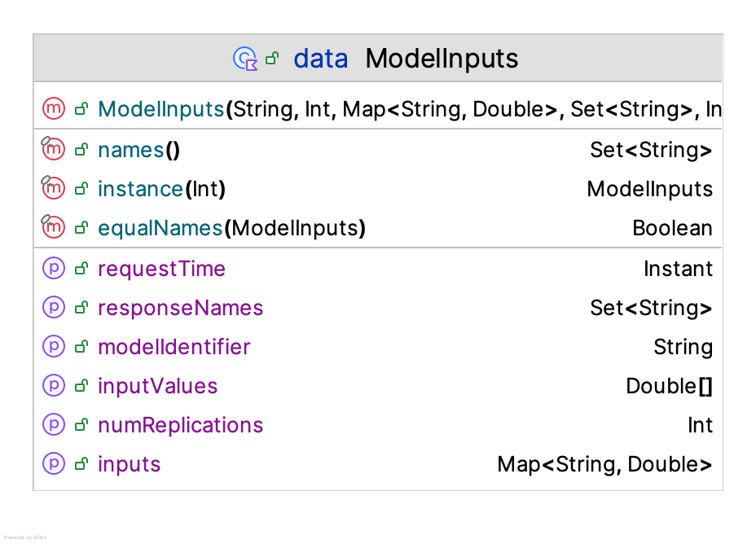The image size is (756, 544).
Task: Click the Instant type of requestTime
Action: pyautogui.click(x=679, y=269)
